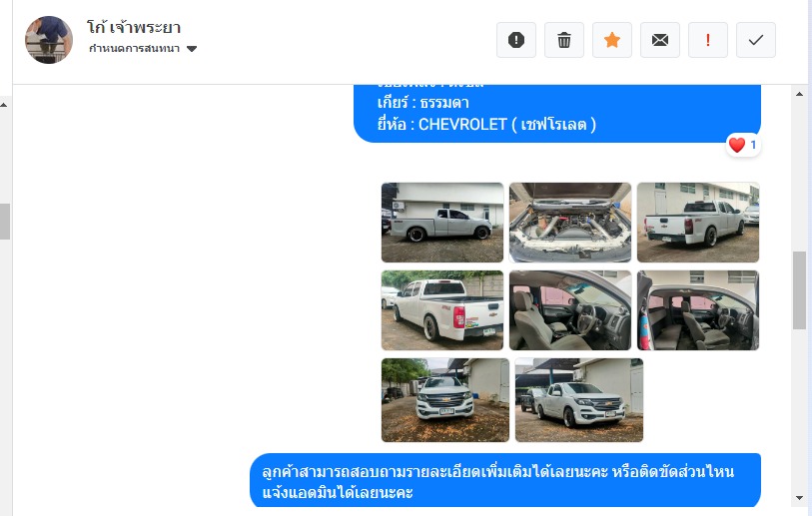Toggle the orange star follow-up icon
Image resolution: width=812 pixels, height=516 pixels.
612,40
